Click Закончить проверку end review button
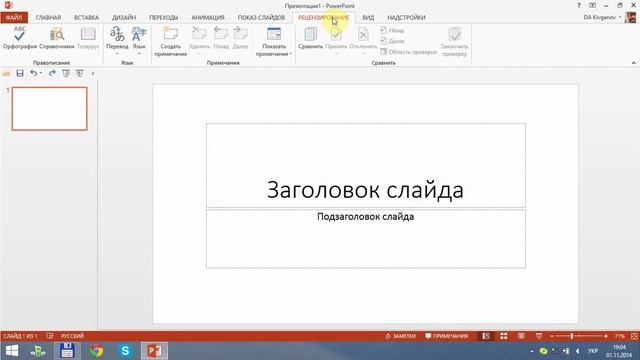 coord(454,41)
